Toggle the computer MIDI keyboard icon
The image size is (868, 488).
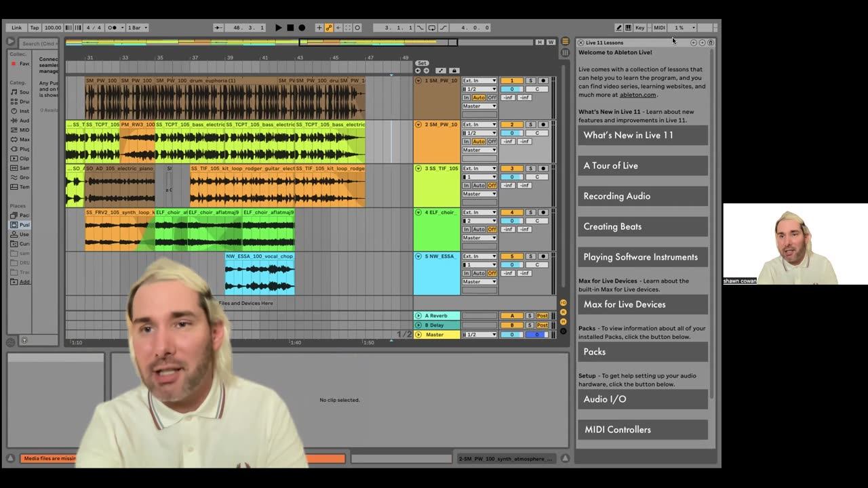point(628,28)
